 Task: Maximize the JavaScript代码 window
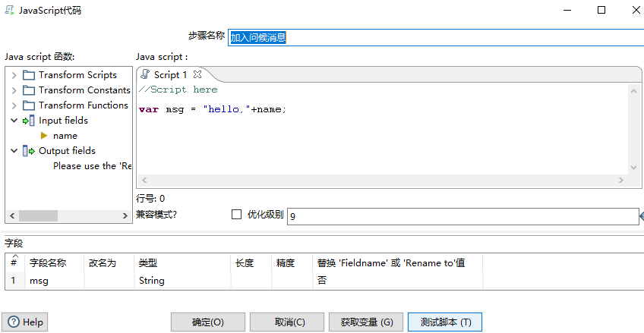tap(601, 11)
